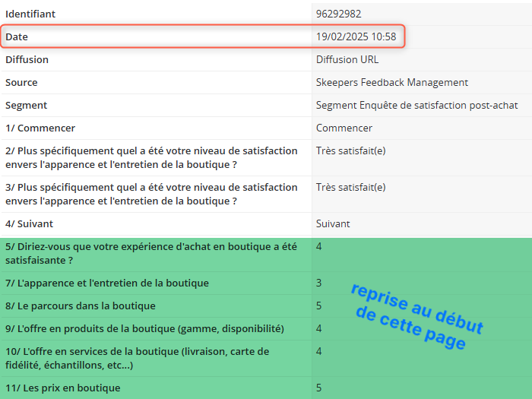Select score 4 for question 10

click(318, 351)
